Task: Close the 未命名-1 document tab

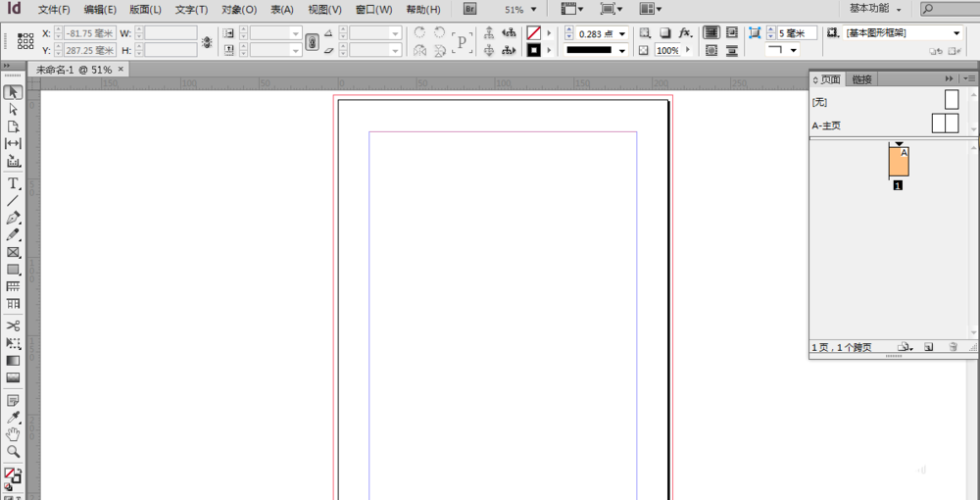Action: (x=121, y=69)
